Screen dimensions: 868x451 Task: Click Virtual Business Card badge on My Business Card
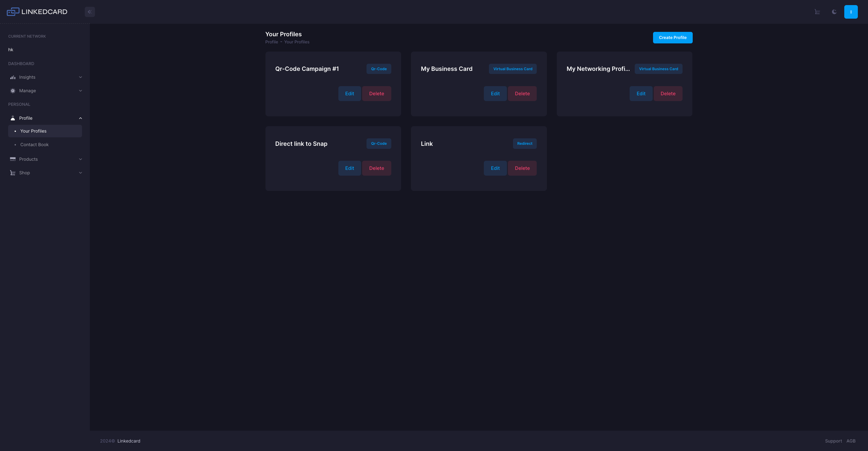click(x=513, y=69)
